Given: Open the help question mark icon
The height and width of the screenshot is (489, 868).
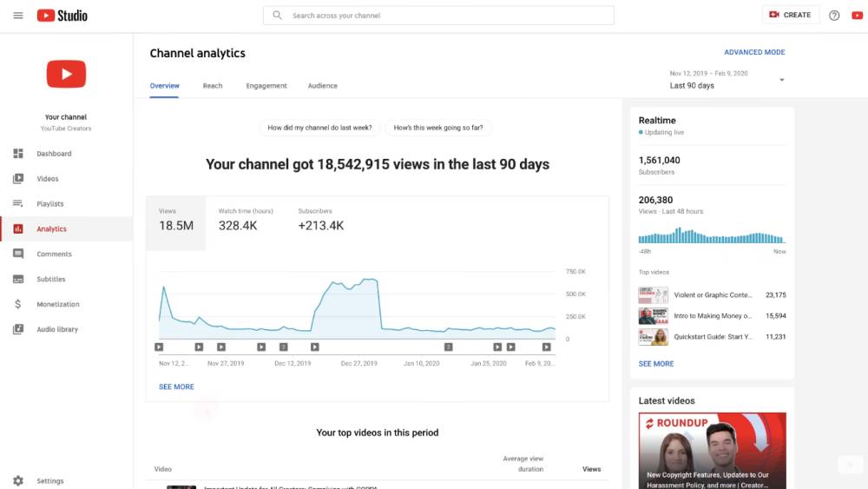Looking at the screenshot, I should [833, 16].
